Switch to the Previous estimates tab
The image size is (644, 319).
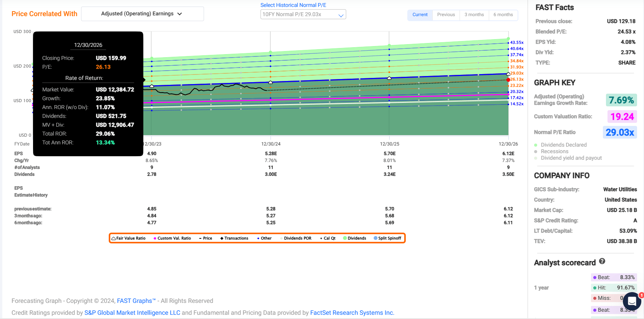tap(446, 15)
